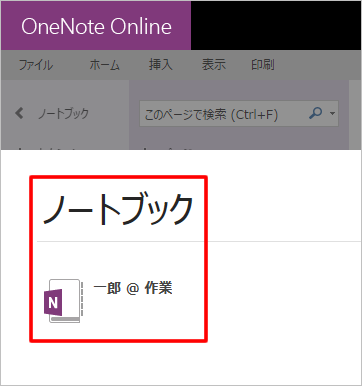Click the OneNote Online title
The width and height of the screenshot is (362, 386).
point(96,26)
